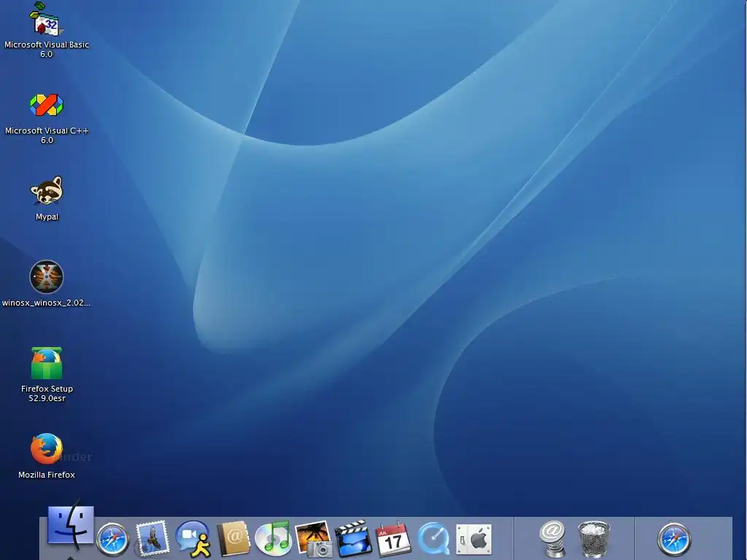Open Safari compass next to Finder
Screen dimensions: 747x560
[113, 540]
